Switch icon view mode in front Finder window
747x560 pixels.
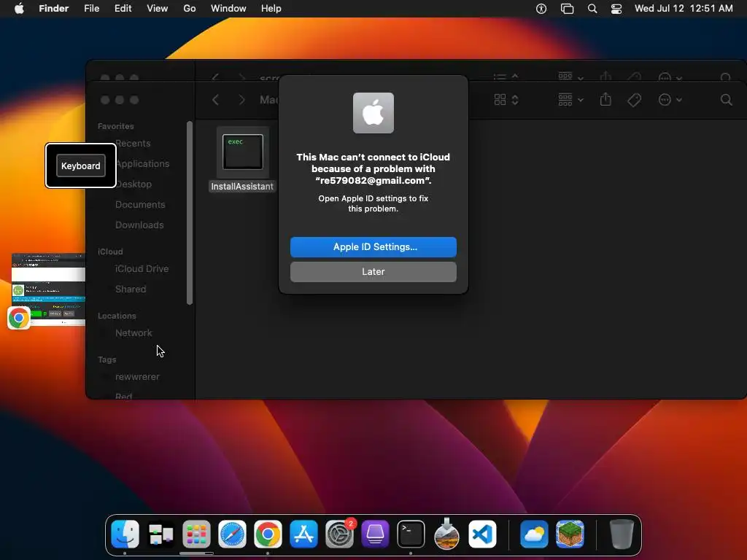[506, 99]
